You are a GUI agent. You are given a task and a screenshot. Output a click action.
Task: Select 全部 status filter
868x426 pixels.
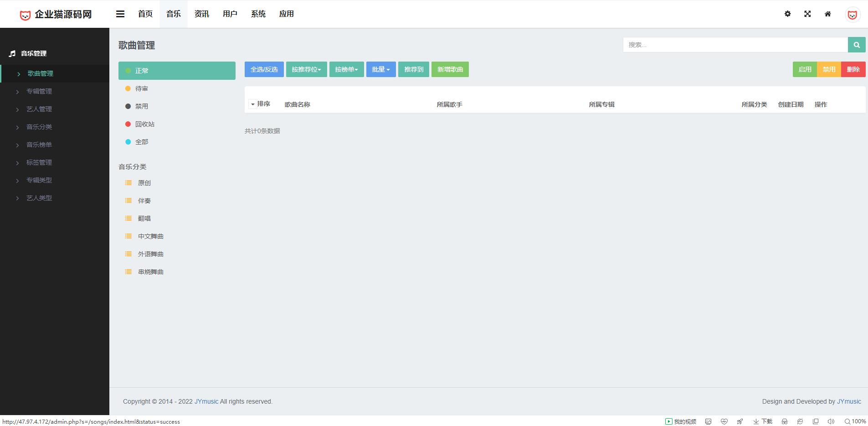pyautogui.click(x=177, y=142)
